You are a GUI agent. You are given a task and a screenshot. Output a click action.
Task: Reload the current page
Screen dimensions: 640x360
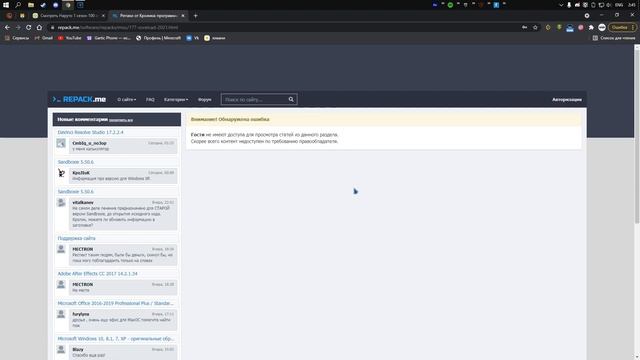(x=29, y=27)
